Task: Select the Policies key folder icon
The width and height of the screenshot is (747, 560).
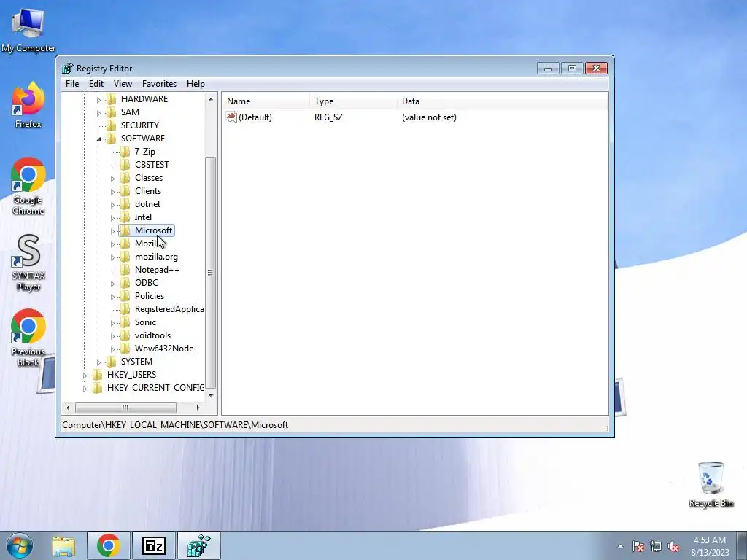Action: coord(125,296)
